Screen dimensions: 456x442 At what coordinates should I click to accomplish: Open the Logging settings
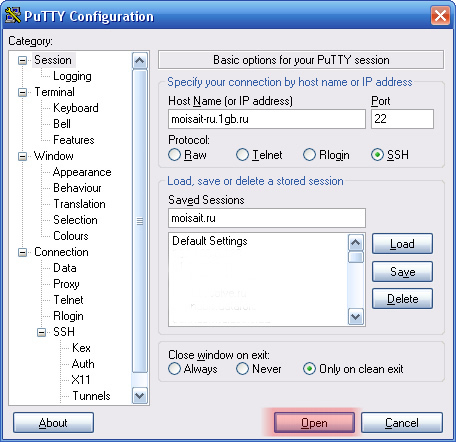pyautogui.click(x=72, y=76)
